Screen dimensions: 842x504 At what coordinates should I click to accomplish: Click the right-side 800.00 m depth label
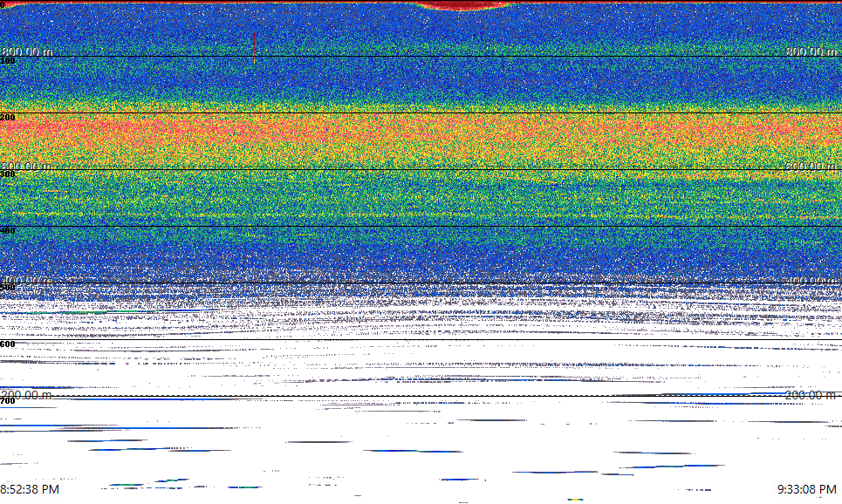811,51
